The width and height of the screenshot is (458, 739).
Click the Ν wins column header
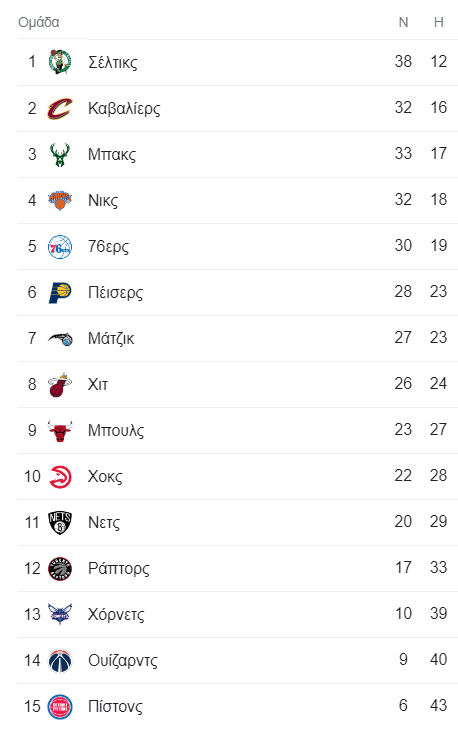403,22
